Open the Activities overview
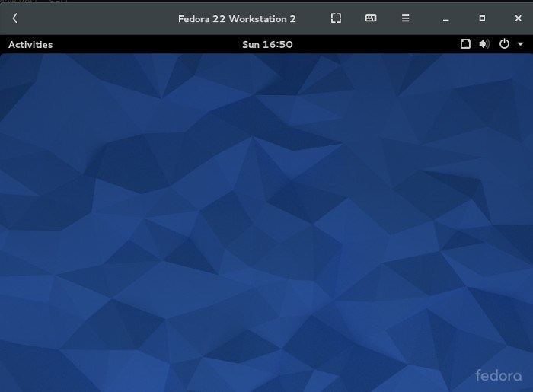 tap(30, 44)
